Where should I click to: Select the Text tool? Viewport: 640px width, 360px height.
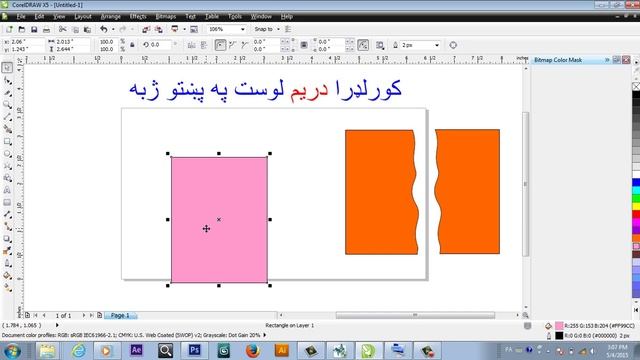pyautogui.click(x=7, y=190)
